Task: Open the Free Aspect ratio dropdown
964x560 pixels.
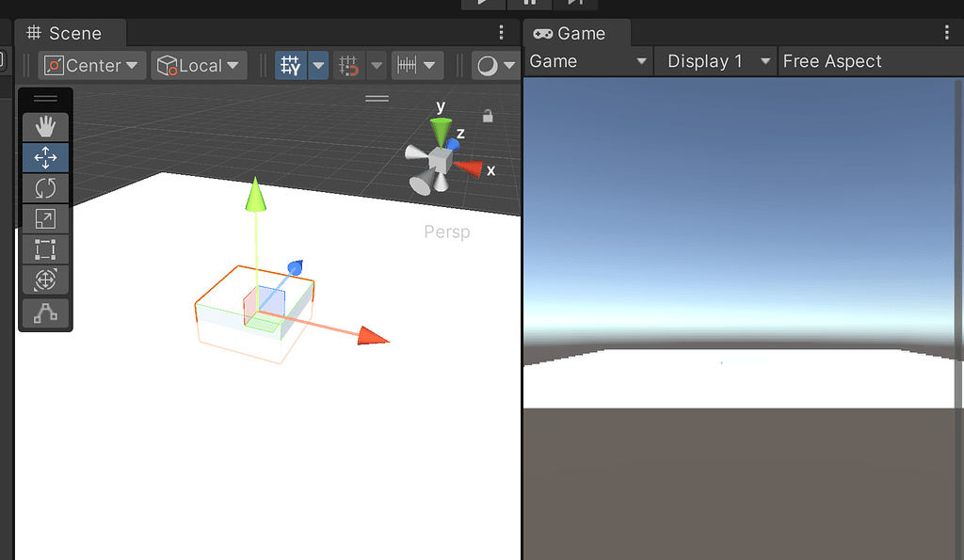Action: (832, 60)
